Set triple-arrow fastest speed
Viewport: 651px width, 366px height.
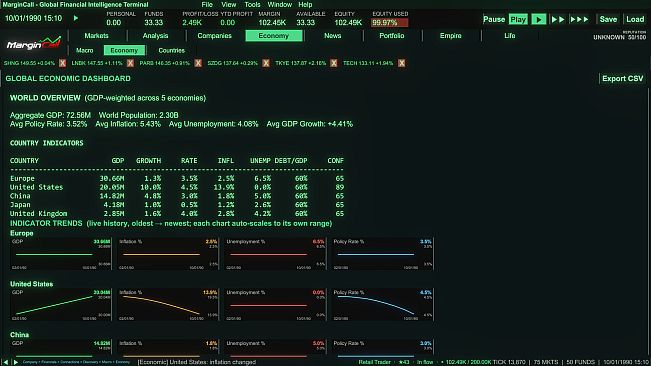579,19
